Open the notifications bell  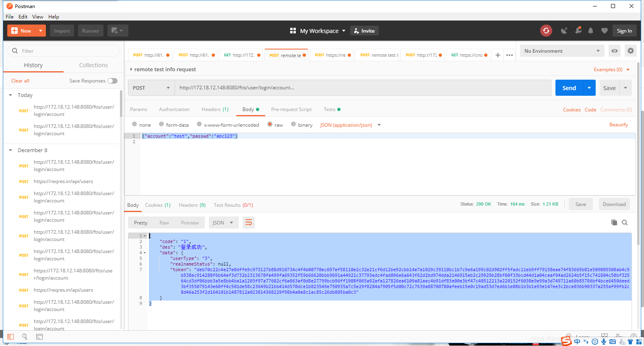[591, 31]
